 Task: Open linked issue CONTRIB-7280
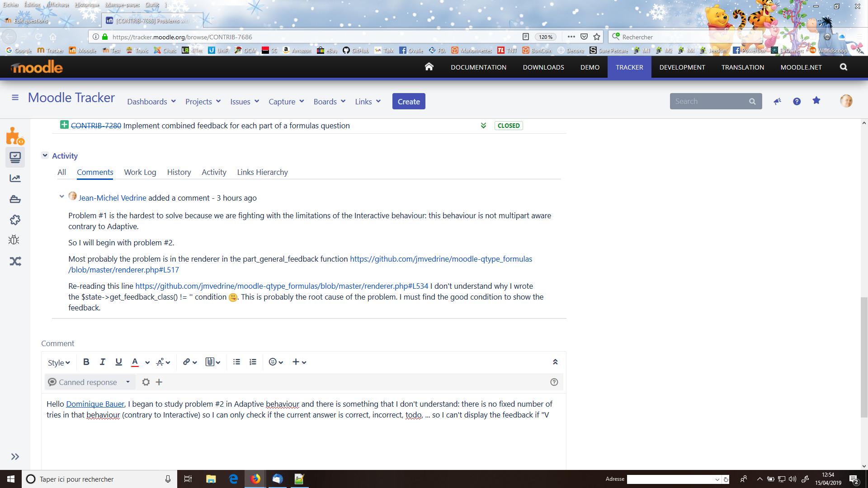pyautogui.click(x=96, y=126)
